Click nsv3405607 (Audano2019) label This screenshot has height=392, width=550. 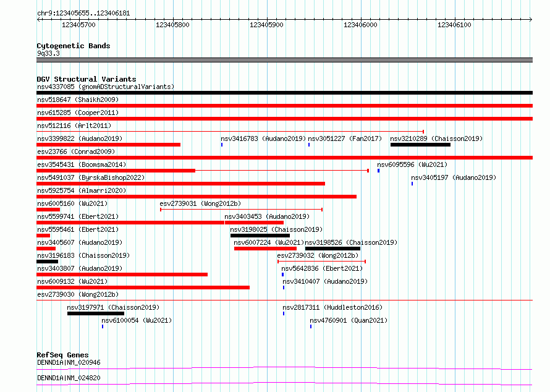click(x=80, y=242)
